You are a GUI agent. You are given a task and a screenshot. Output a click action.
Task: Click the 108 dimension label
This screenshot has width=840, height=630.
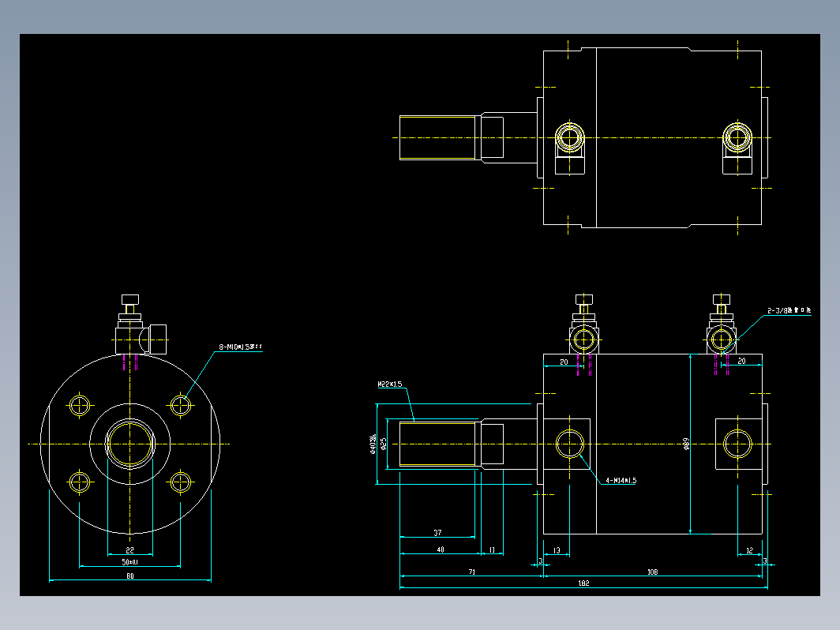[x=652, y=572]
